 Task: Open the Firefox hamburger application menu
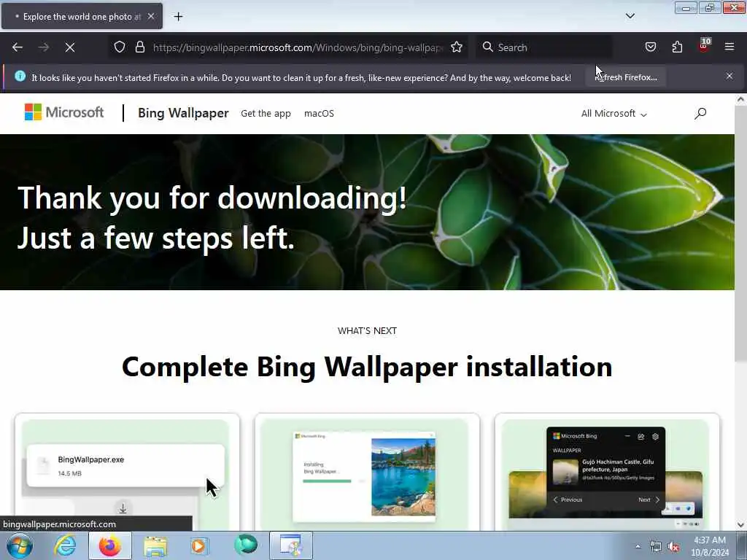pos(729,47)
